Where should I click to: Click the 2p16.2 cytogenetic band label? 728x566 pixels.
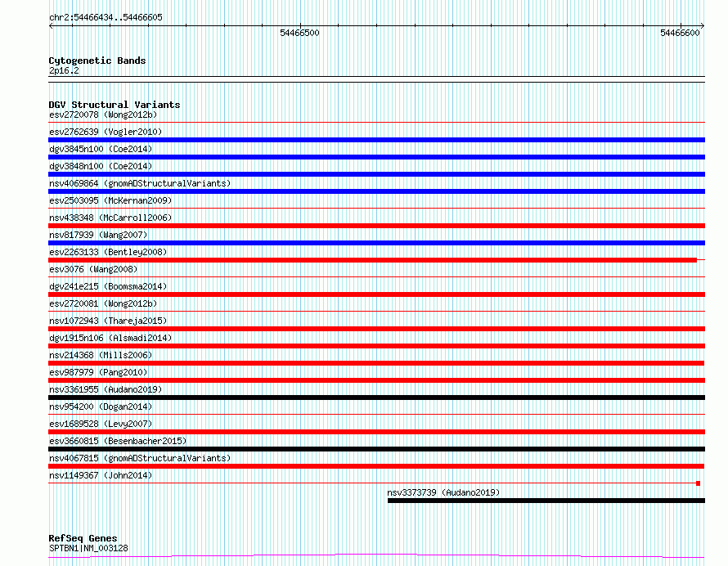[64, 70]
